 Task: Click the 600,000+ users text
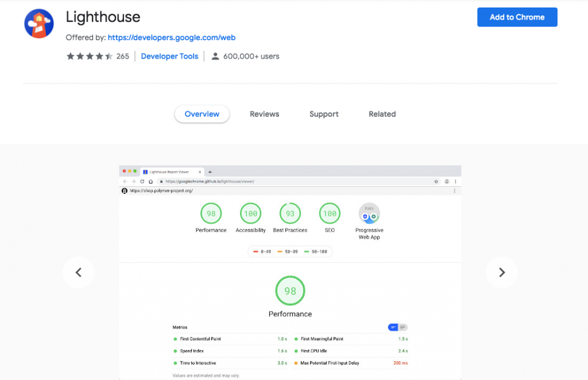click(252, 56)
